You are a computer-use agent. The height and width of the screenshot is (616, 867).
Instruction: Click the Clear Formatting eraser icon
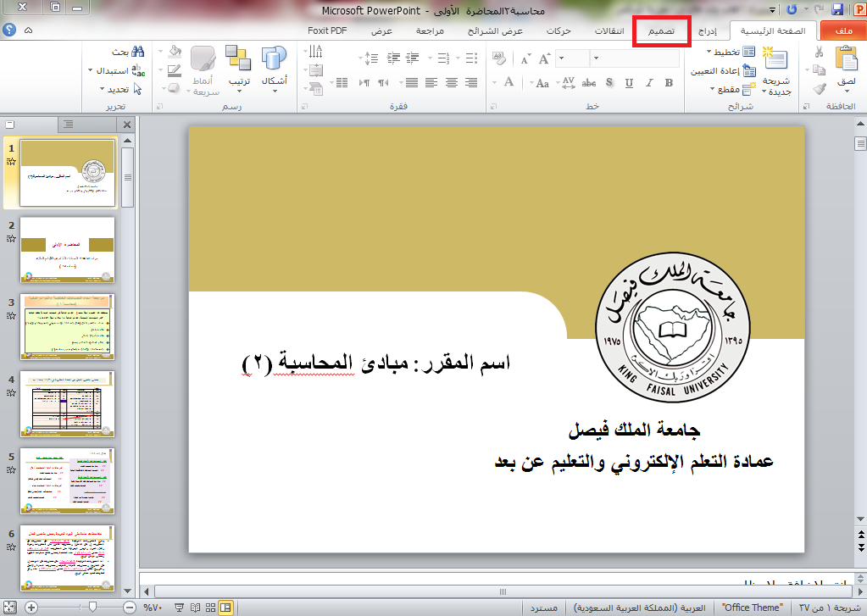tap(498, 58)
